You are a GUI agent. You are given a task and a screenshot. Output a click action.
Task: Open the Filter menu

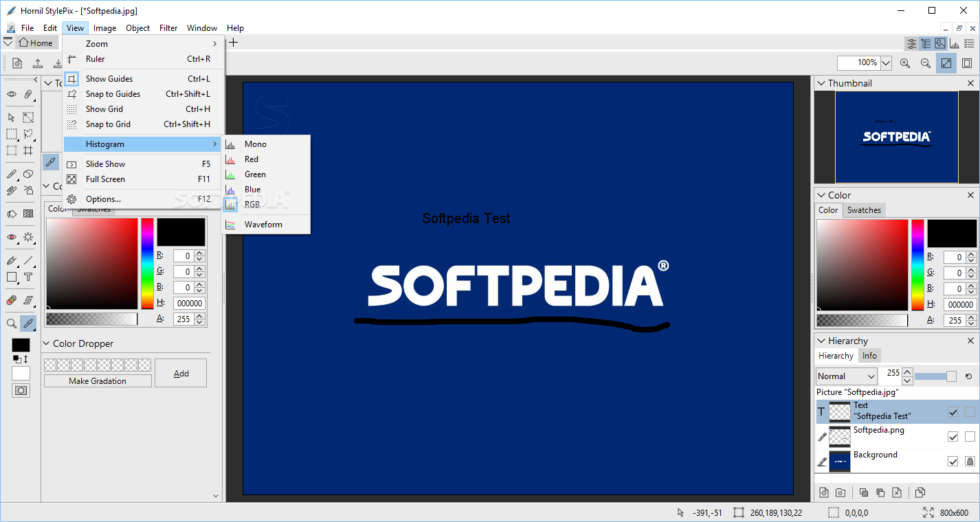(x=168, y=28)
